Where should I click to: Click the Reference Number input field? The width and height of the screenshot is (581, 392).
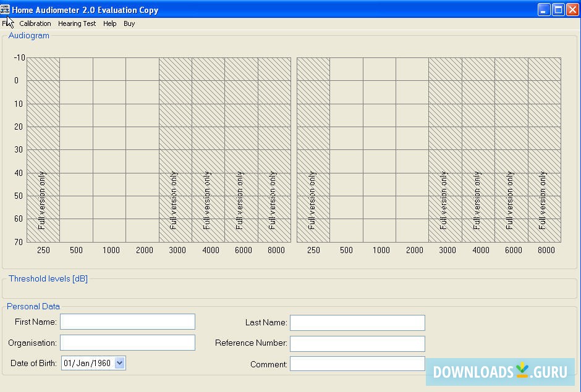[x=357, y=343]
